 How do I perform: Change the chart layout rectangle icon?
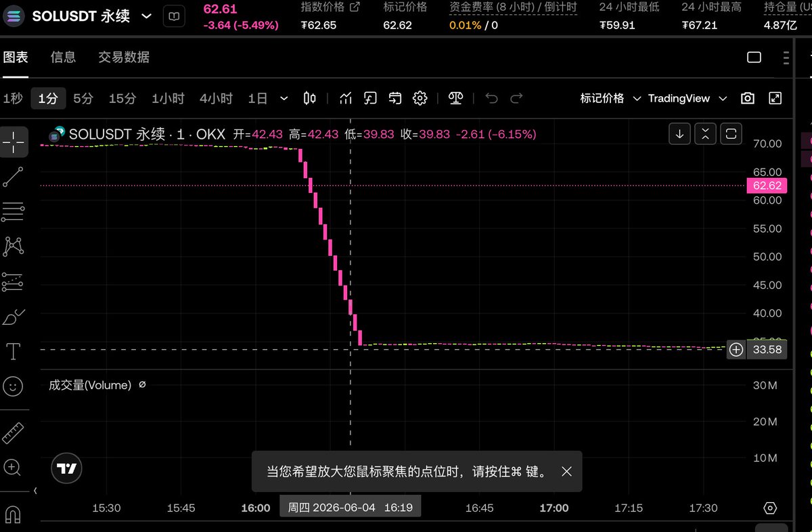754,58
